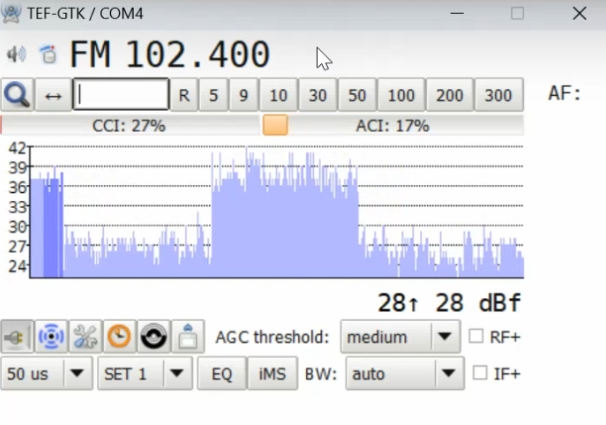Click the R reset button

click(x=184, y=95)
